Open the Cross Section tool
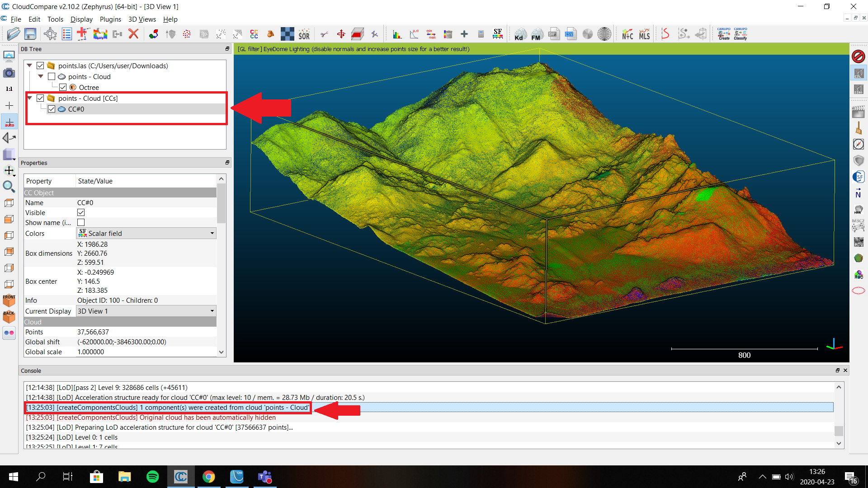This screenshot has width=868, height=488. 358,34
